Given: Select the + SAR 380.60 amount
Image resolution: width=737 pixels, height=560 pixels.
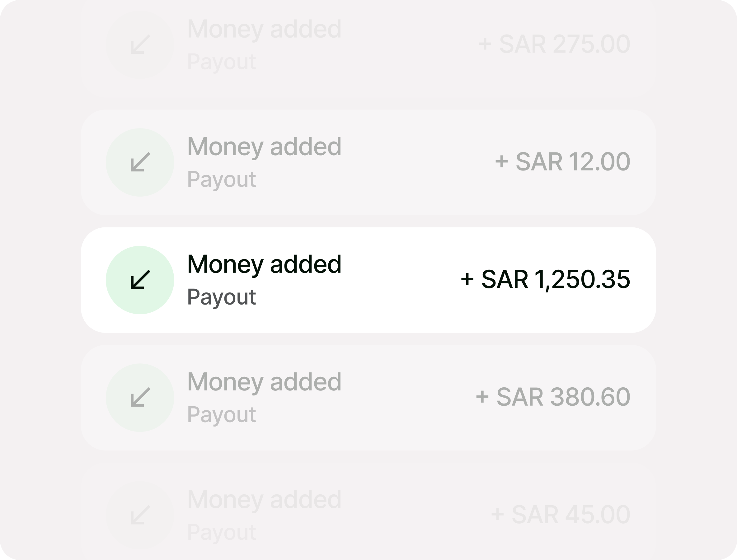Looking at the screenshot, I should point(553,397).
